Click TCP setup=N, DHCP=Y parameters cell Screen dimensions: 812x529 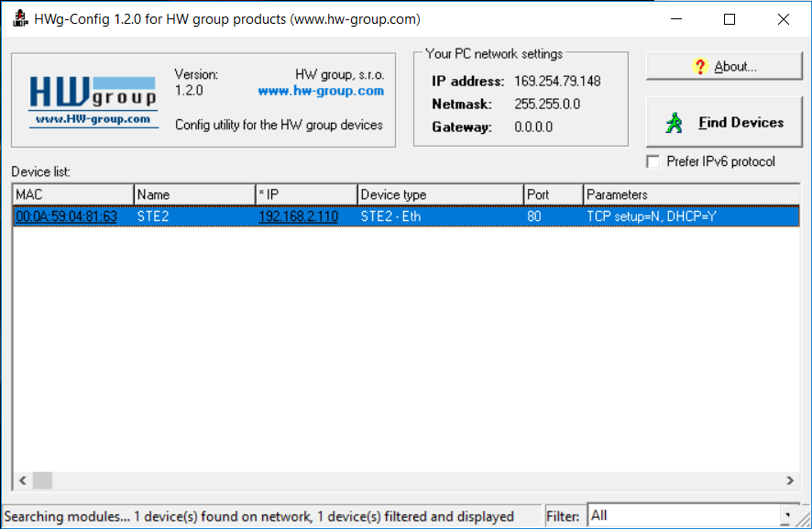652,216
